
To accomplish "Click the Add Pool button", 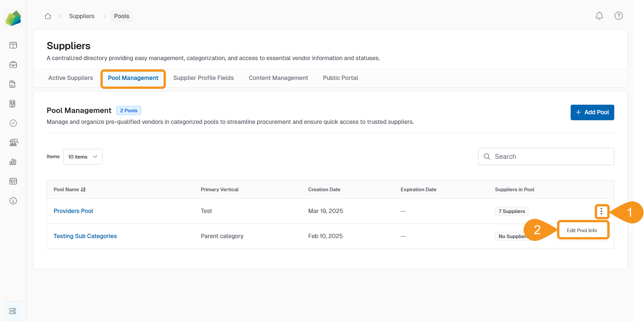I will coord(592,112).
